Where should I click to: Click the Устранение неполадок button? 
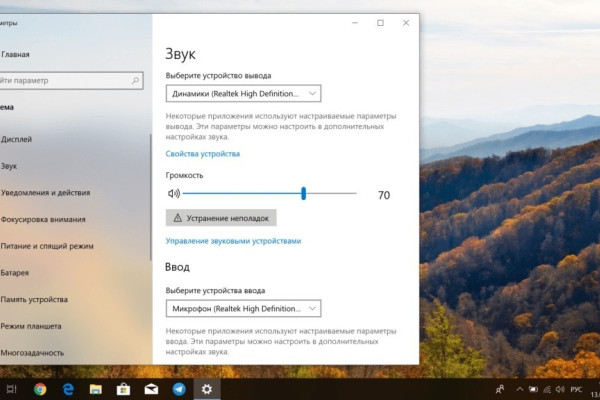click(x=220, y=217)
